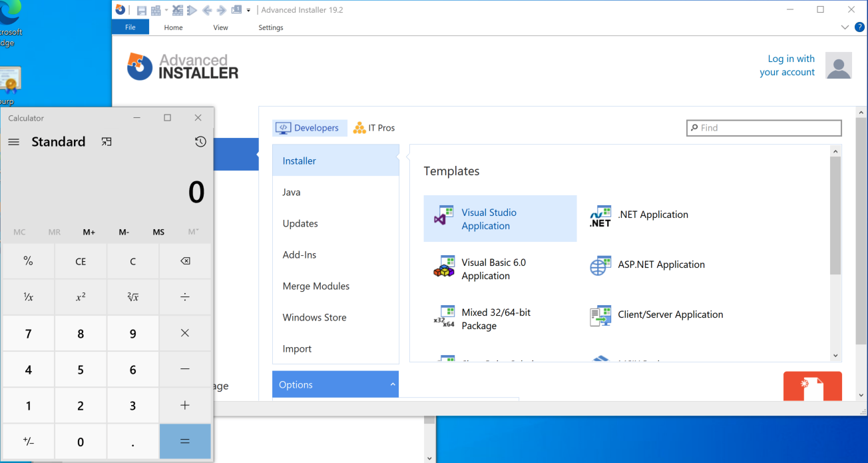Collapse the ribbon with the chevron arrow
Screen dimensions: 868x463
[x=845, y=27]
